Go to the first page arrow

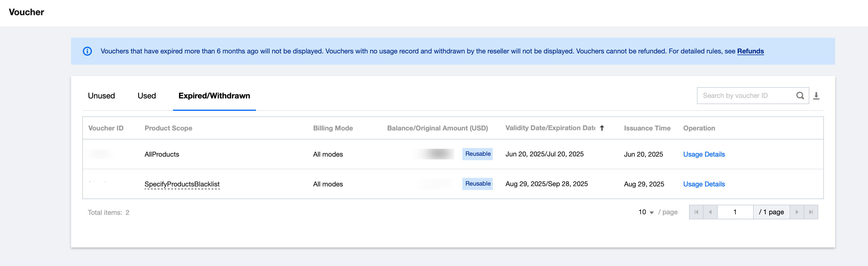click(696, 212)
